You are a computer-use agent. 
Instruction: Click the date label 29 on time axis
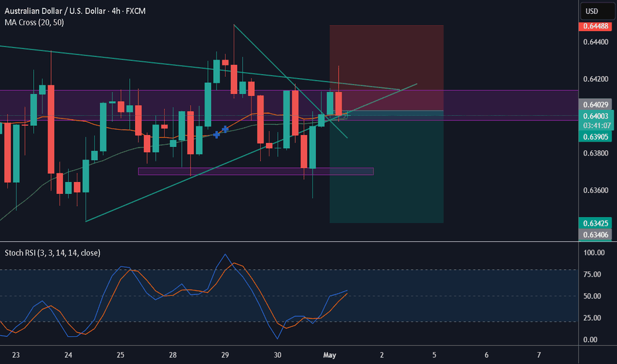[225, 355]
